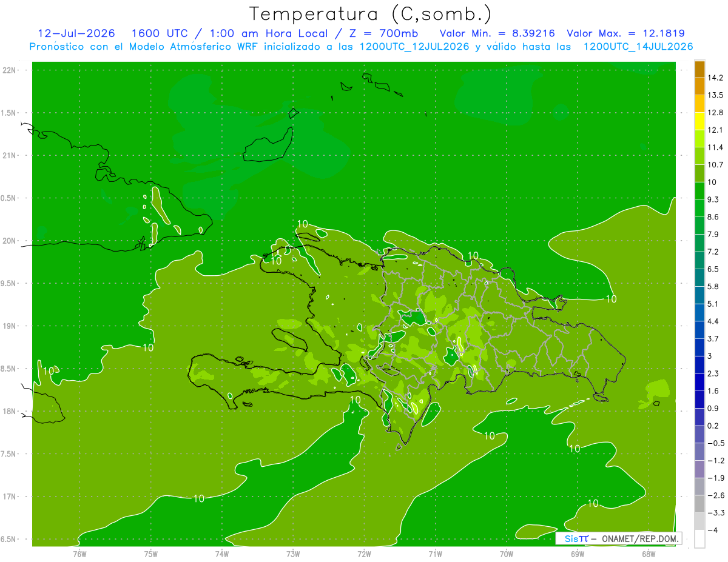
Task: Click the "9.3" colorbar label
Action: pyautogui.click(x=713, y=199)
